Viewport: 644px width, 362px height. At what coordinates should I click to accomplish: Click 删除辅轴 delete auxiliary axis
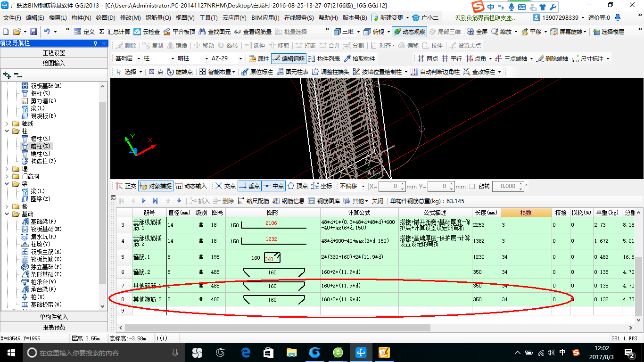coord(552,59)
